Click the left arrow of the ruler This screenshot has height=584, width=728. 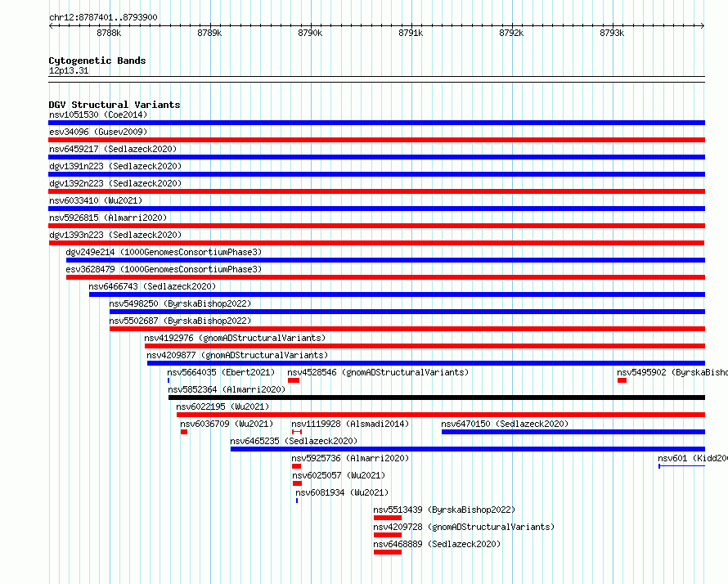pyautogui.click(x=51, y=26)
